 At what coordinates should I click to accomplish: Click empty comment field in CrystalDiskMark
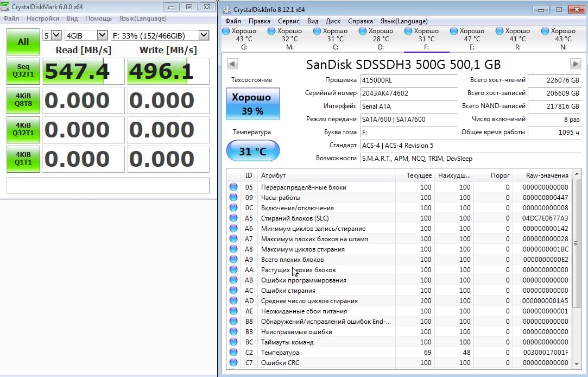108,185
